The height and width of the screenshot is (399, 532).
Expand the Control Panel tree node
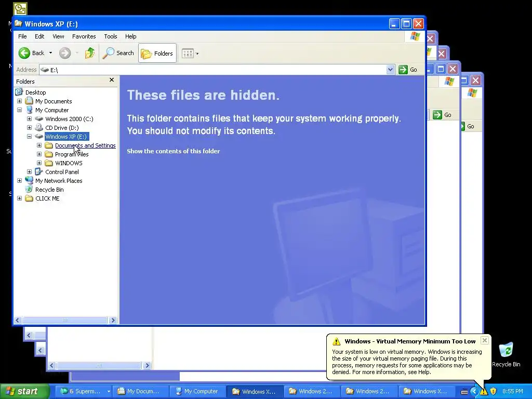click(29, 171)
